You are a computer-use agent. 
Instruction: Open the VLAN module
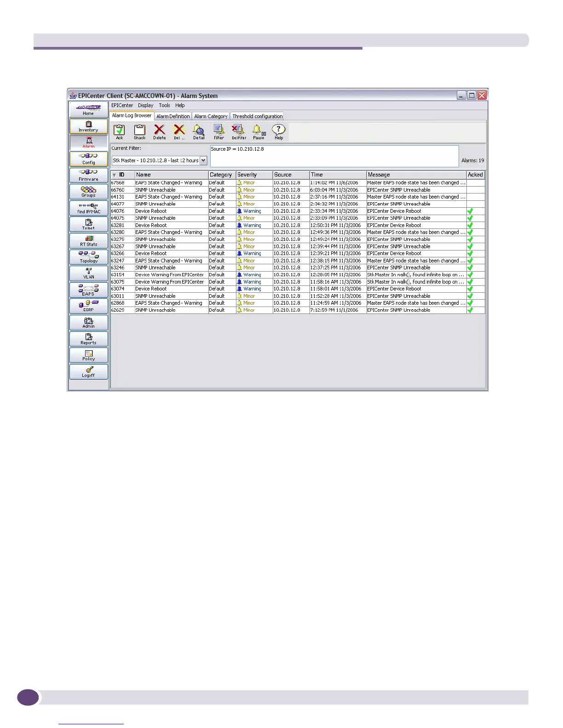(88, 273)
